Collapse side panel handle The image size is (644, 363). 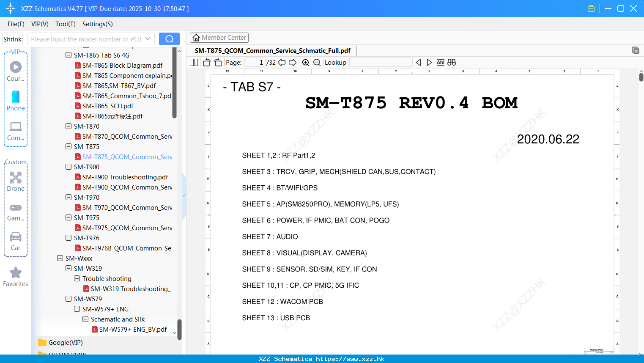coord(184,196)
